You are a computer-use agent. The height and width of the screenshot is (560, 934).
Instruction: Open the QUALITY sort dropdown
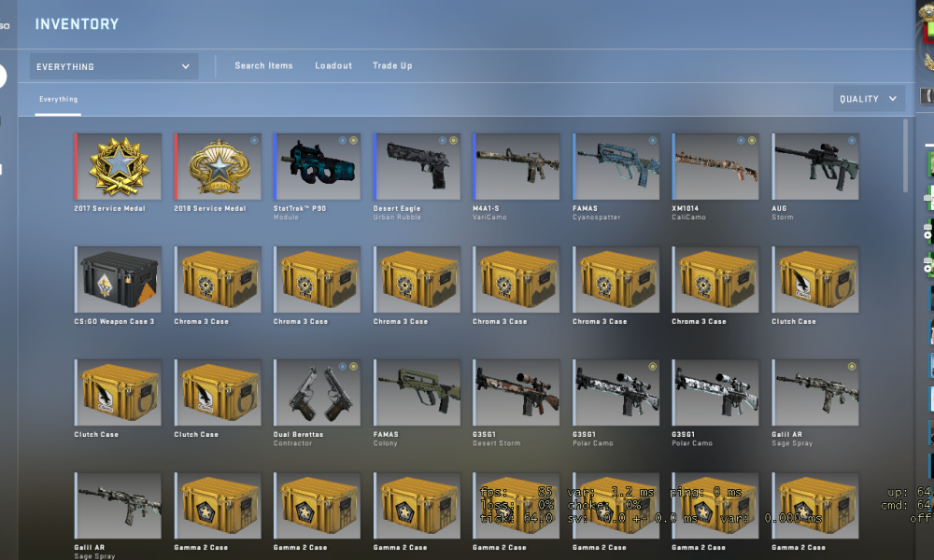869,99
